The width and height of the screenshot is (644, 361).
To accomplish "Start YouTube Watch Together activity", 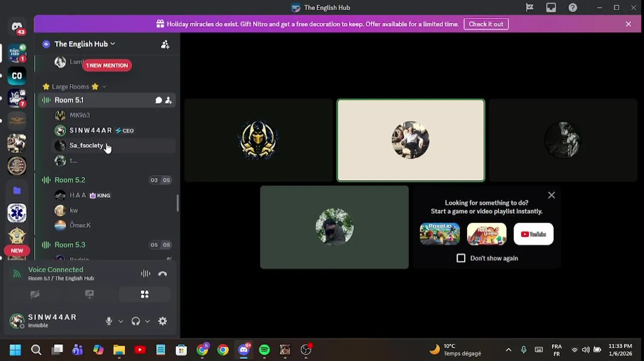I will coord(534,234).
